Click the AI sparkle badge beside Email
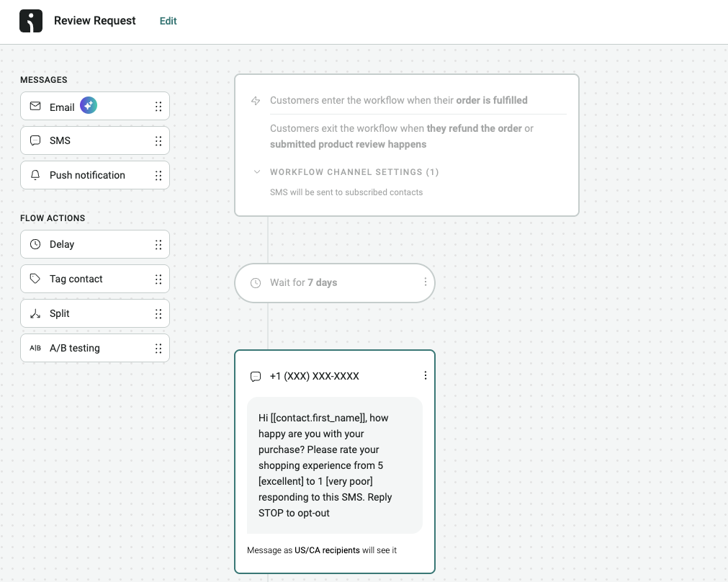The image size is (728, 582). coord(89,105)
